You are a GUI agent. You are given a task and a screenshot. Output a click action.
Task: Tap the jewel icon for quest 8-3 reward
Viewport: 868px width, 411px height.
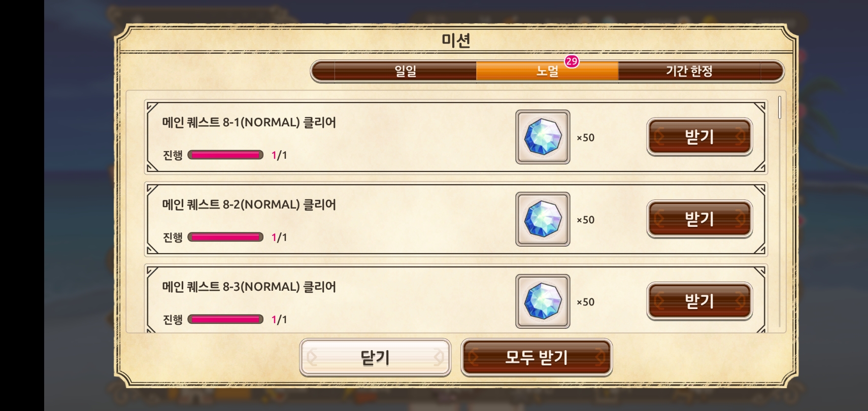pos(543,301)
